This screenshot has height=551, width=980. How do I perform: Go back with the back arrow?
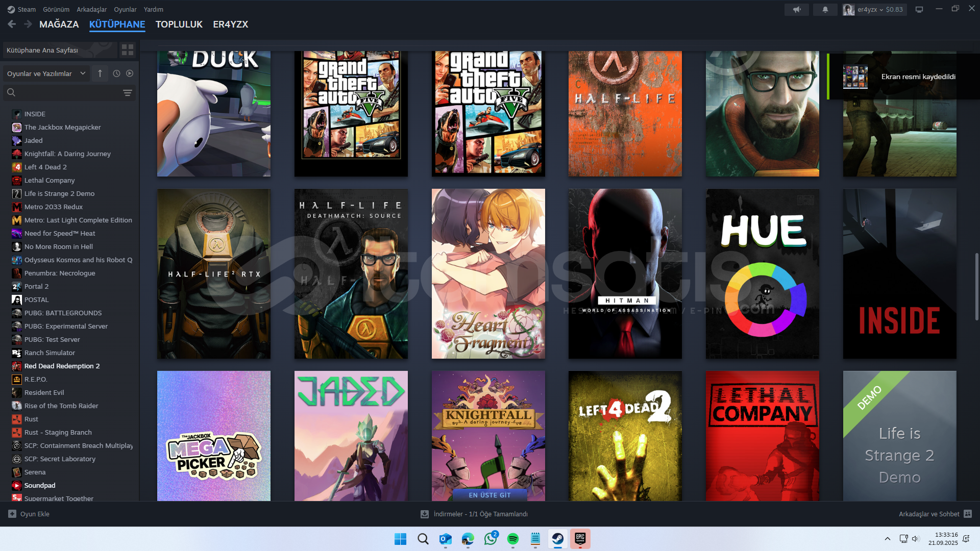[12, 24]
